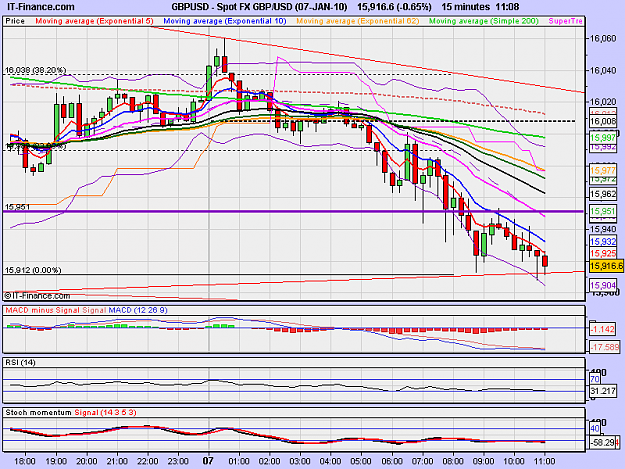Click the 11:08 clock text
Viewport: 625px width, 469px height.
click(x=507, y=7)
